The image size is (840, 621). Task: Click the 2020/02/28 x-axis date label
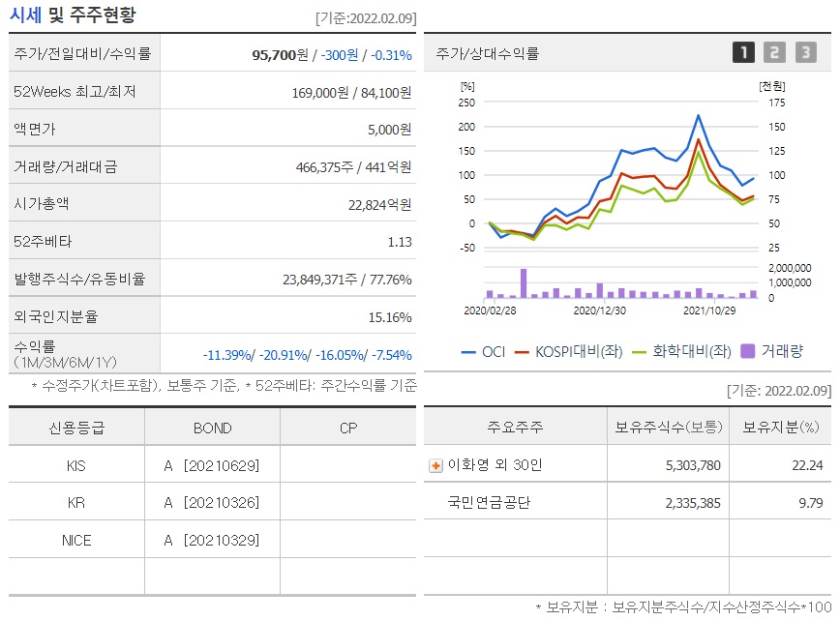[x=490, y=310]
